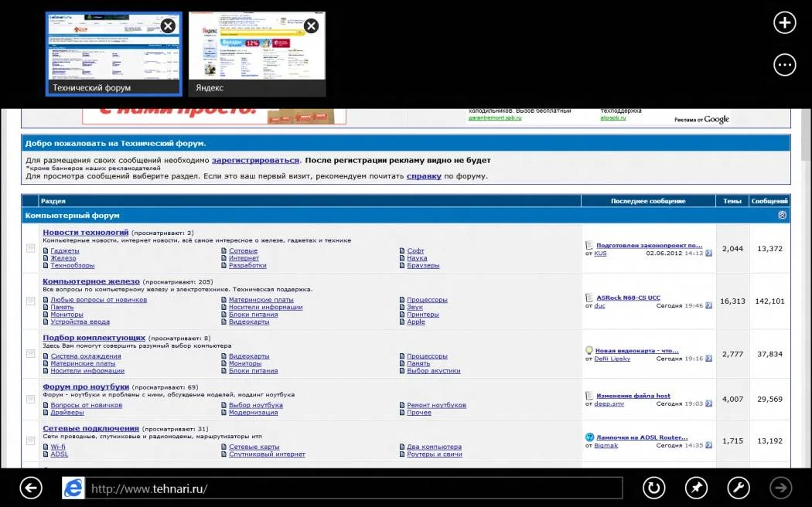Click lightbulb icon beside Новая видеокарта post

[x=589, y=350]
